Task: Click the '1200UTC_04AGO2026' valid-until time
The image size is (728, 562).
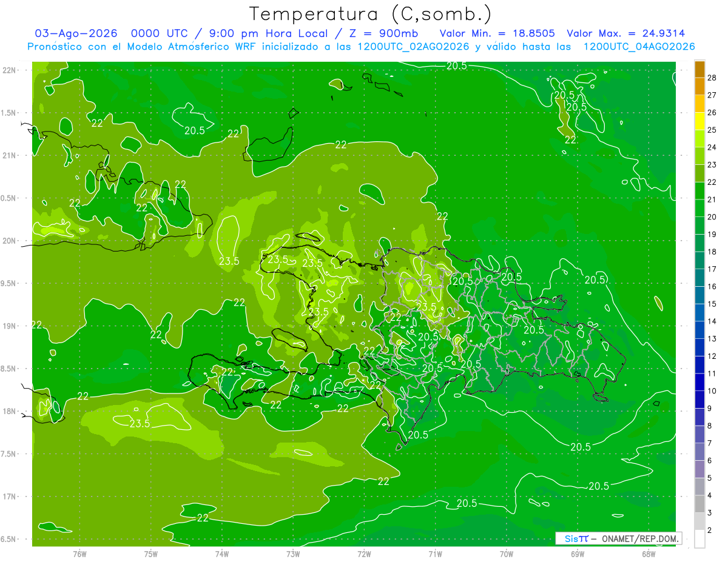Action: click(639, 47)
